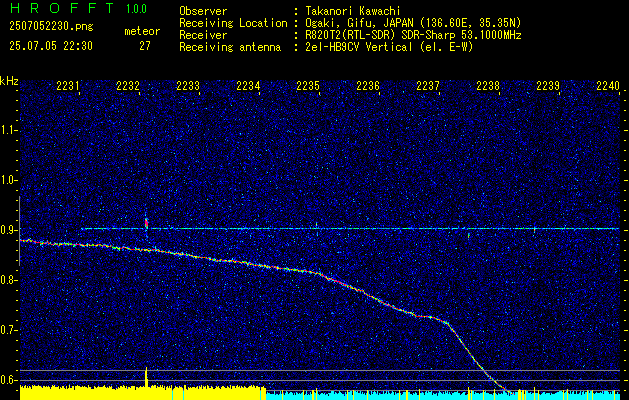Select antenna text 2el-HB9CV Vertical

click(x=359, y=47)
